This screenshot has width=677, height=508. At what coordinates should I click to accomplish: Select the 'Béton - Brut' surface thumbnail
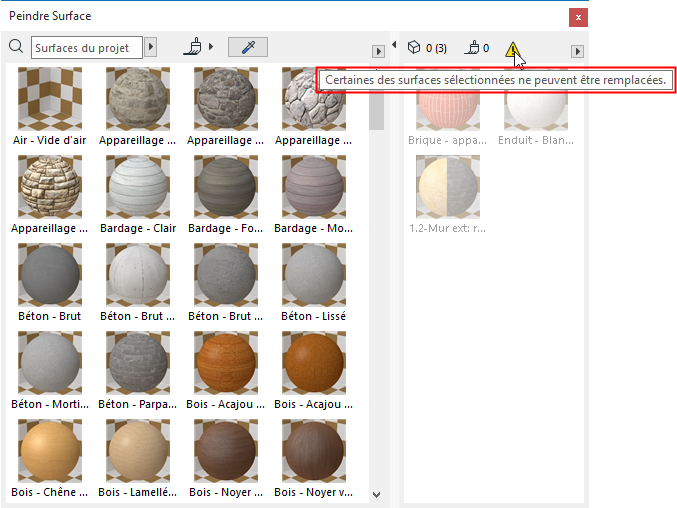click(x=49, y=273)
